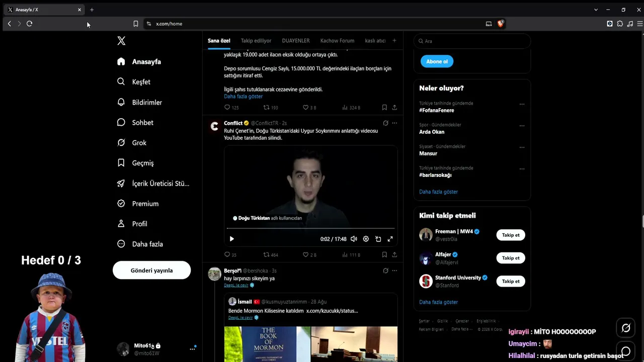Open Mito61 account menu dots
This screenshot has height=362, width=644.
pyautogui.click(x=192, y=348)
